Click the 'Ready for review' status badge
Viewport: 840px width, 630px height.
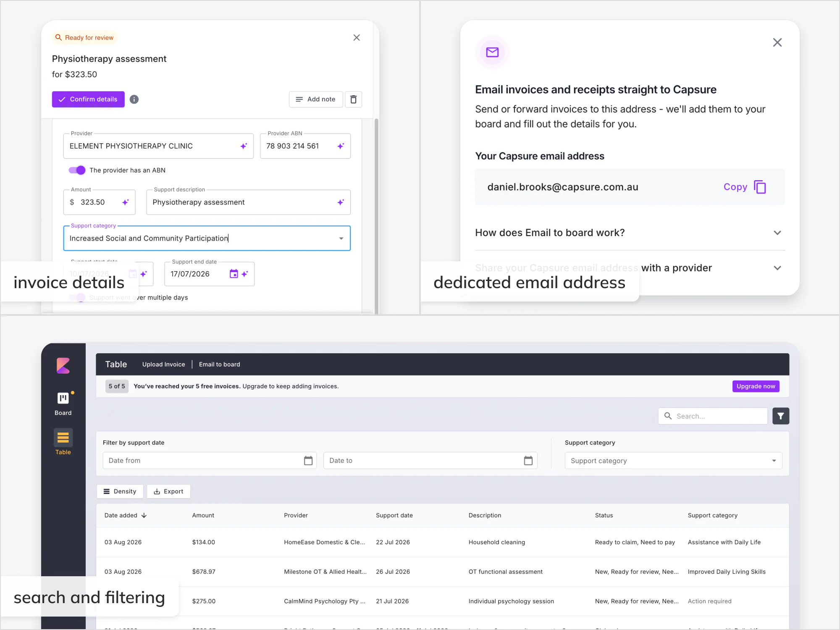pos(85,38)
